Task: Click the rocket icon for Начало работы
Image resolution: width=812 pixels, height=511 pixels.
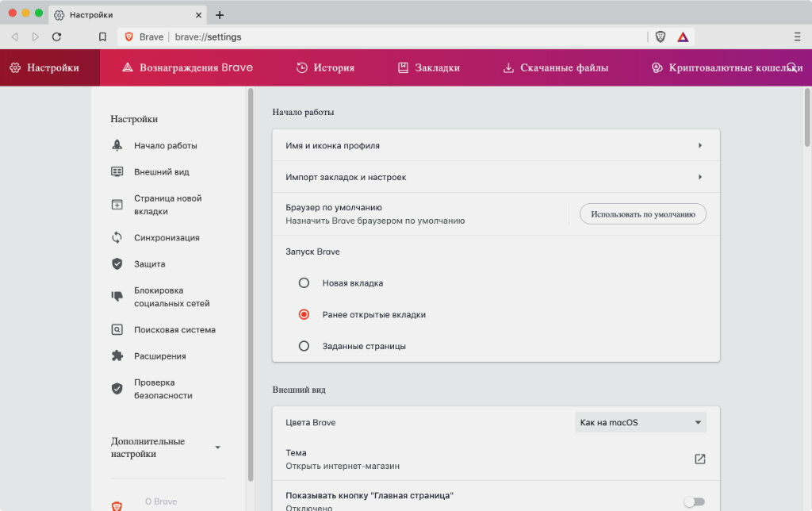Action: [x=117, y=146]
